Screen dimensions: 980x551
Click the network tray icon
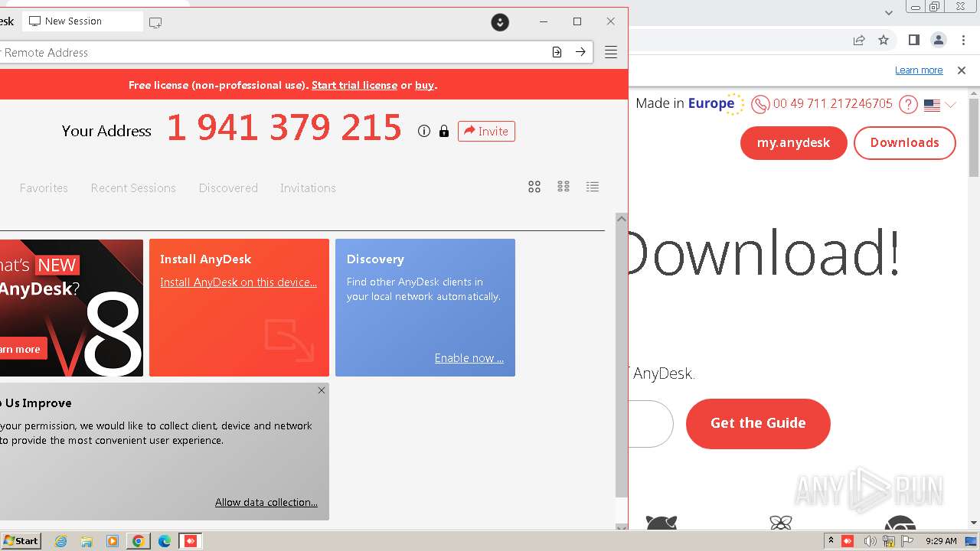pos(889,541)
